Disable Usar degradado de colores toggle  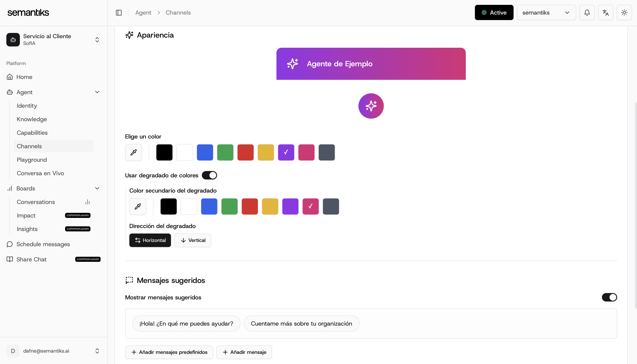tap(209, 175)
